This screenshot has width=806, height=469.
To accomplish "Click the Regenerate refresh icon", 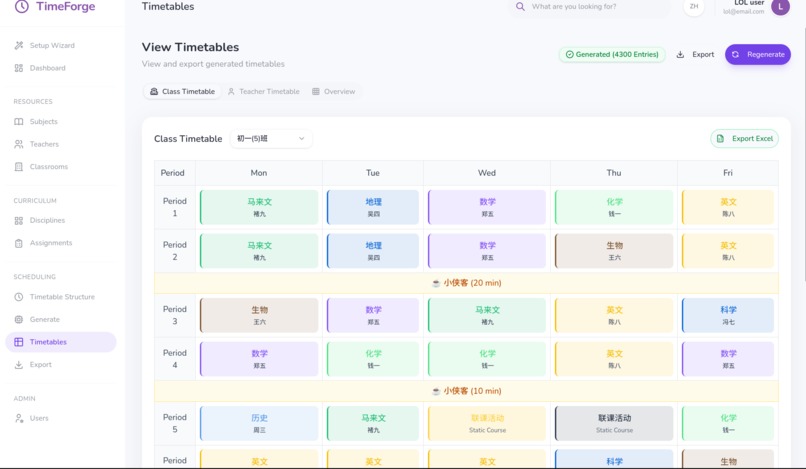I will tap(736, 55).
